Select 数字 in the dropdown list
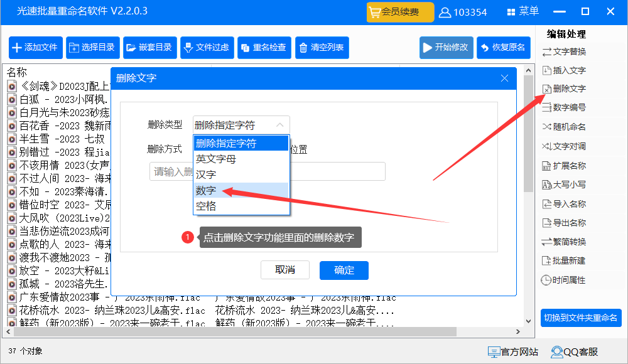The width and height of the screenshot is (628, 364). point(241,190)
